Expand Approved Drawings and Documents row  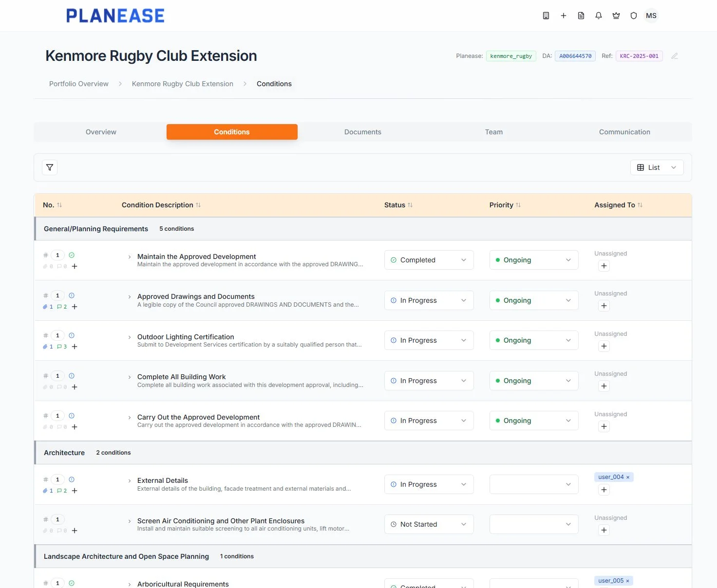coord(129,297)
